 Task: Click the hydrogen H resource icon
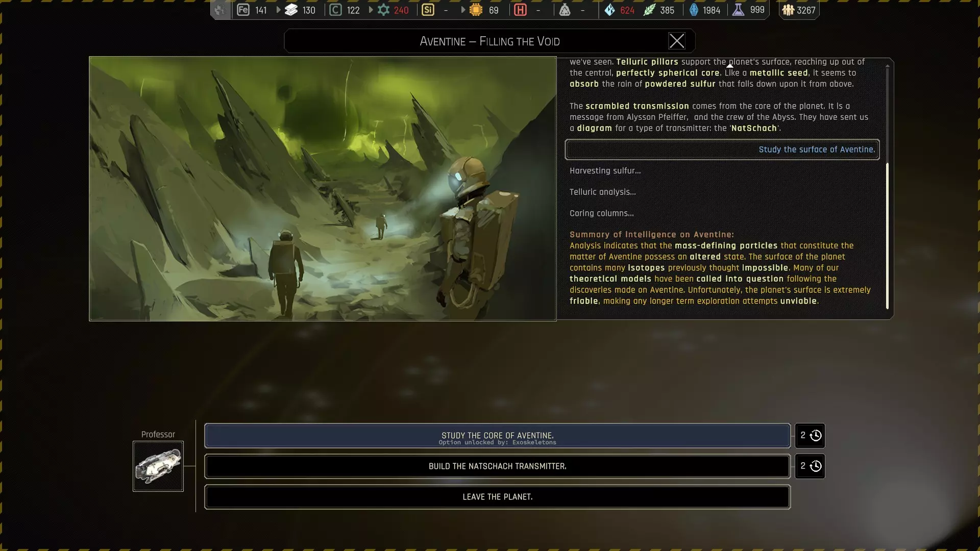[x=520, y=10]
